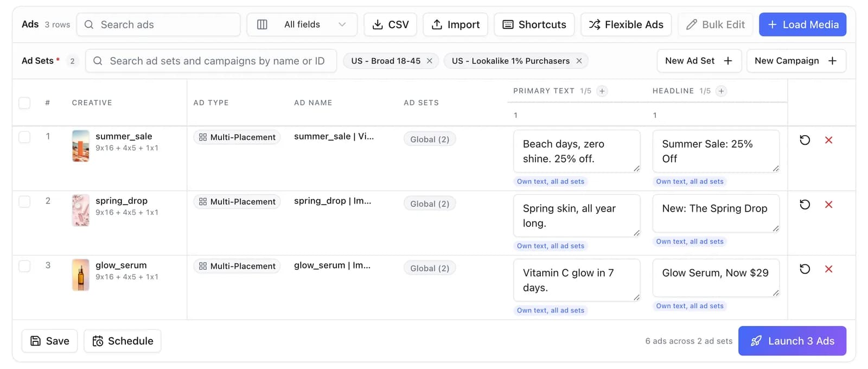Launch 3 Ads
868x369 pixels.
pyautogui.click(x=792, y=341)
